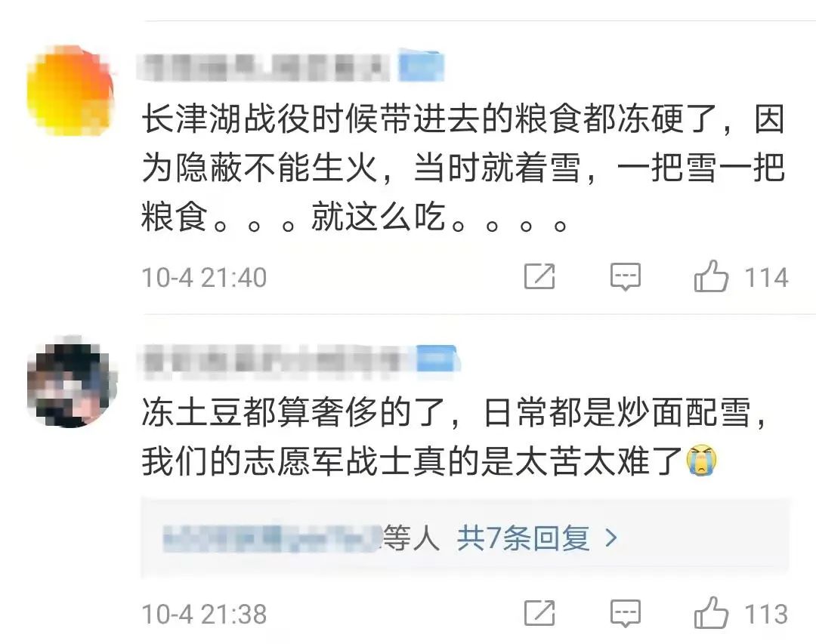Open the reply bubble icon on the 21:40 comment
Screen dimensions: 816x644
pos(625,277)
